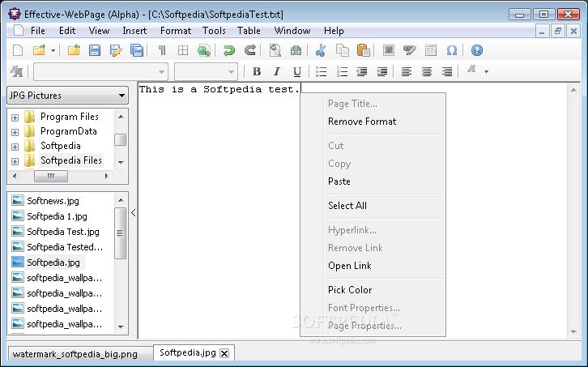Click the font settings icon on formatting bar
Image resolution: width=588 pixels, height=367 pixels.
point(16,71)
